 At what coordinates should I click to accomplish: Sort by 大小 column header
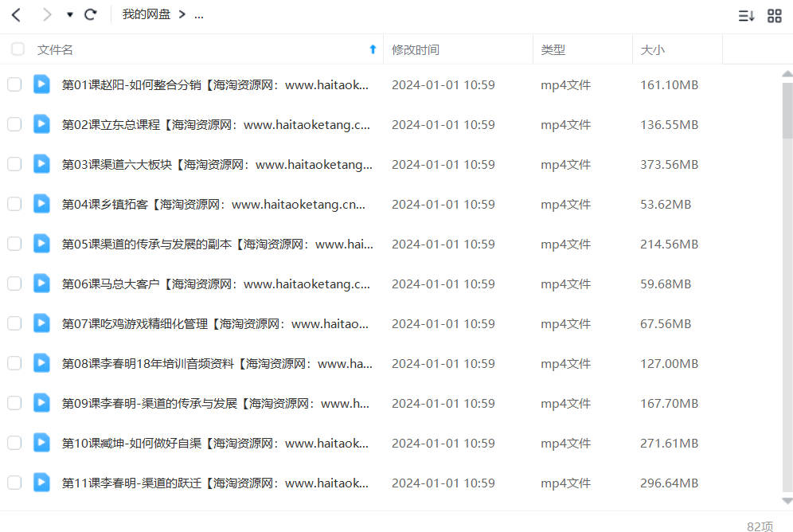(x=652, y=49)
